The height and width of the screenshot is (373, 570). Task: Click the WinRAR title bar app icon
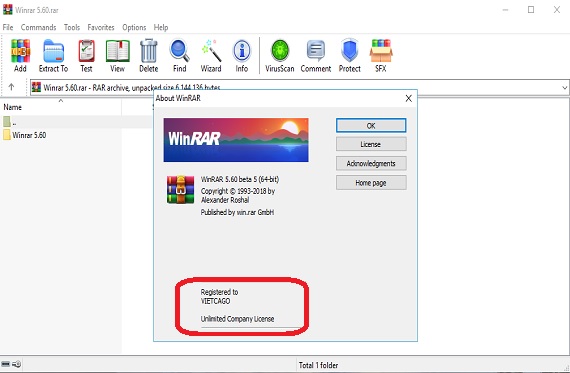(x=7, y=9)
